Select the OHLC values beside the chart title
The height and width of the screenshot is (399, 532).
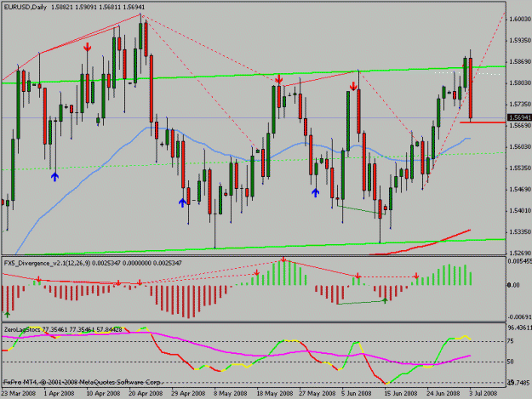click(x=98, y=7)
